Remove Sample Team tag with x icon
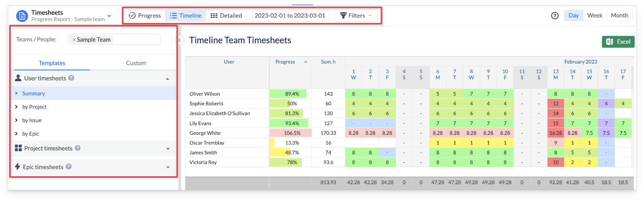The height and width of the screenshot is (200, 644). point(74,40)
